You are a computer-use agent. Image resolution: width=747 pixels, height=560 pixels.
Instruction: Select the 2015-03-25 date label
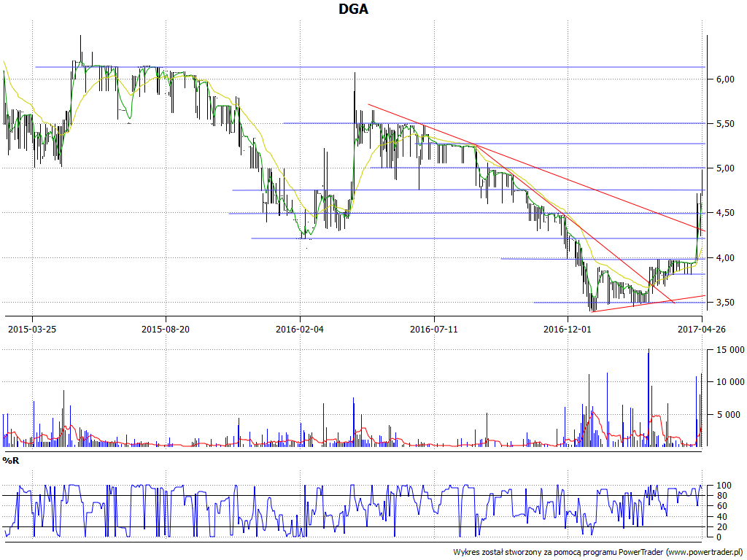pyautogui.click(x=32, y=329)
